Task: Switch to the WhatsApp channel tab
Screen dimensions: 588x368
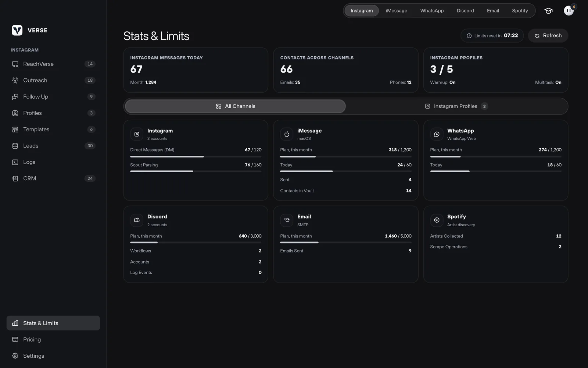Action: 432,11
